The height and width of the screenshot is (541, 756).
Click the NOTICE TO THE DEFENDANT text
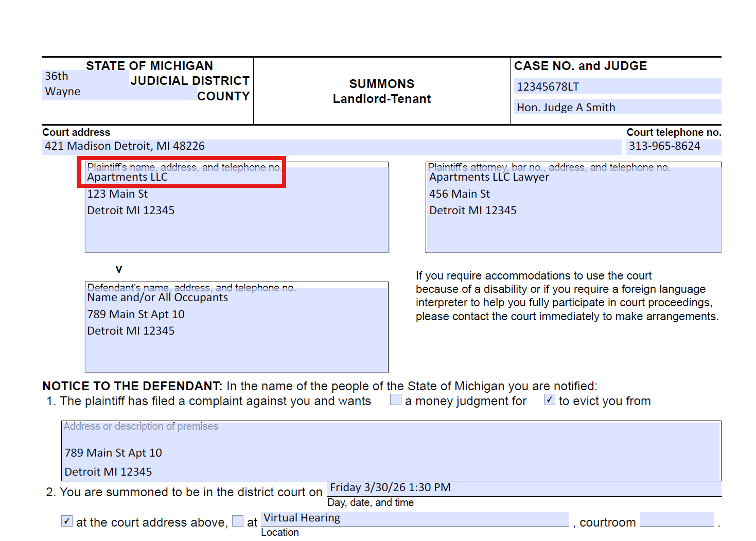132,386
